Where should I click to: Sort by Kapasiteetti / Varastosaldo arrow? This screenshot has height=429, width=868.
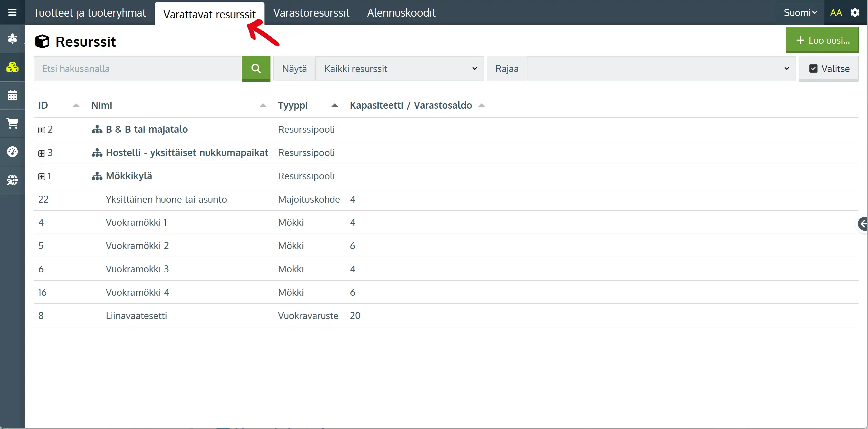[482, 105]
